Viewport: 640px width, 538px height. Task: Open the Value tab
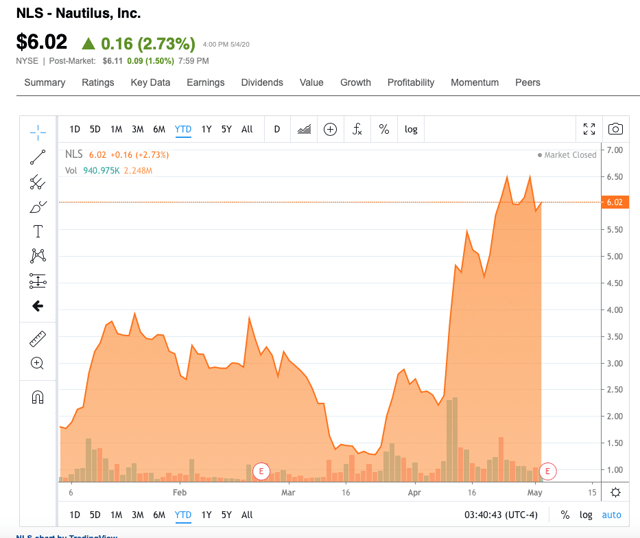coord(311,82)
